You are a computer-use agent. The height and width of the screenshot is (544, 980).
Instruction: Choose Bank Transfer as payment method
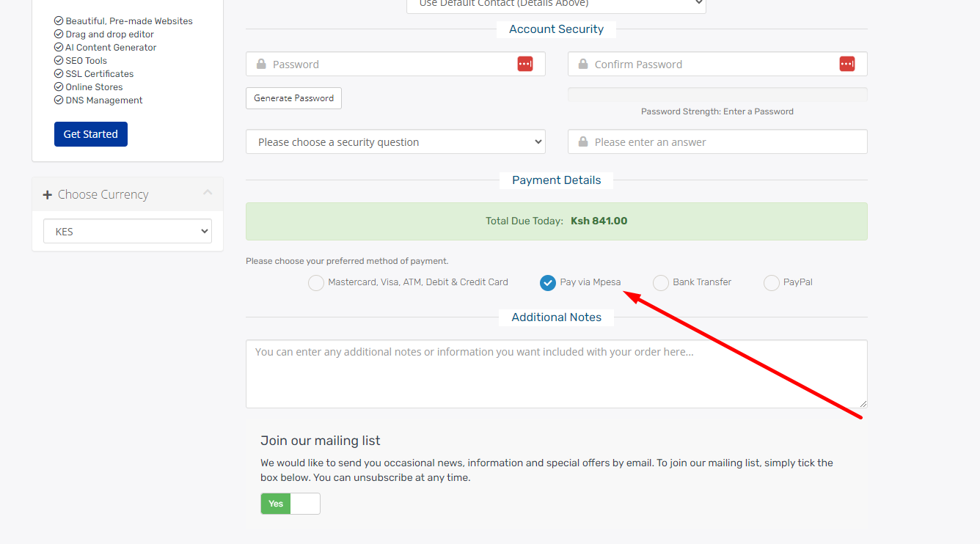click(x=660, y=282)
